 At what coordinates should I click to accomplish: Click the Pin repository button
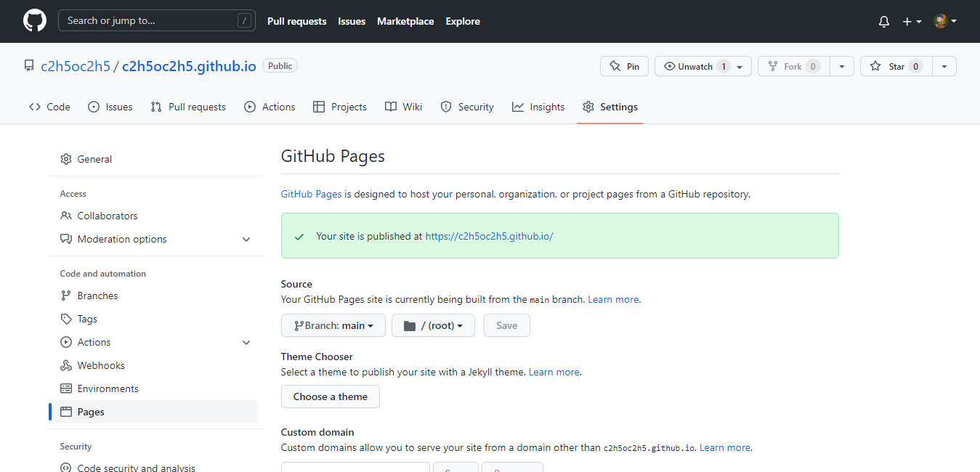[624, 66]
